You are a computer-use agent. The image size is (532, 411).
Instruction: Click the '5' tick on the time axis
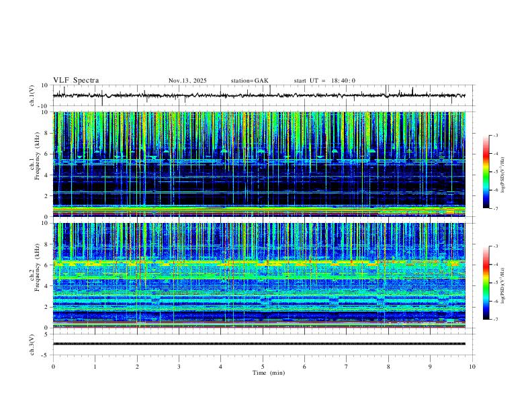263,367
